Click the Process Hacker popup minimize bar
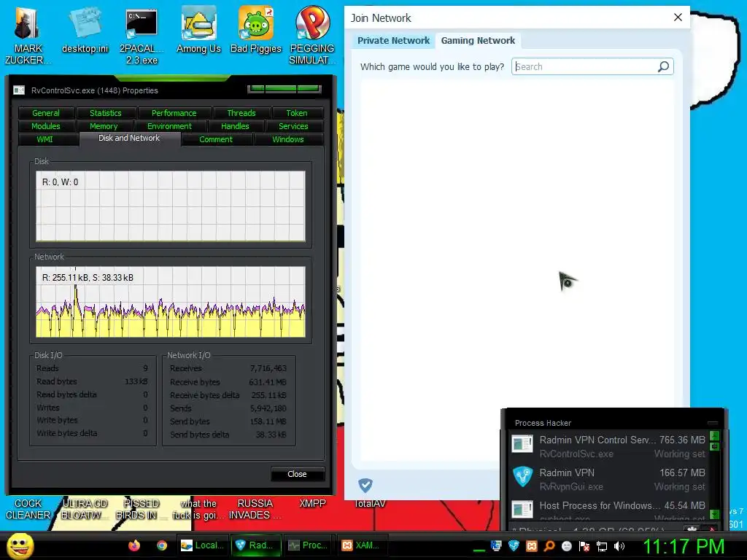Screen dimensions: 747x560 pyautogui.click(x=713, y=422)
